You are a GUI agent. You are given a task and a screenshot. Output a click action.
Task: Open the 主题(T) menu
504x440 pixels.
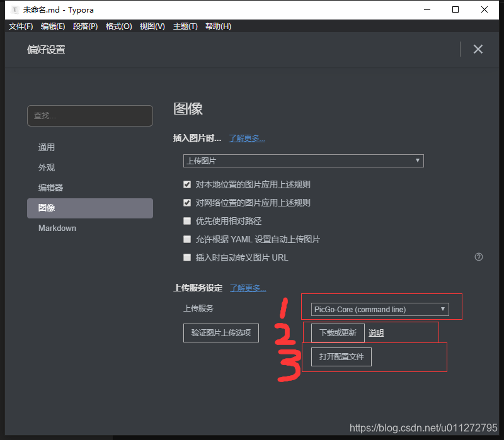pyautogui.click(x=185, y=26)
